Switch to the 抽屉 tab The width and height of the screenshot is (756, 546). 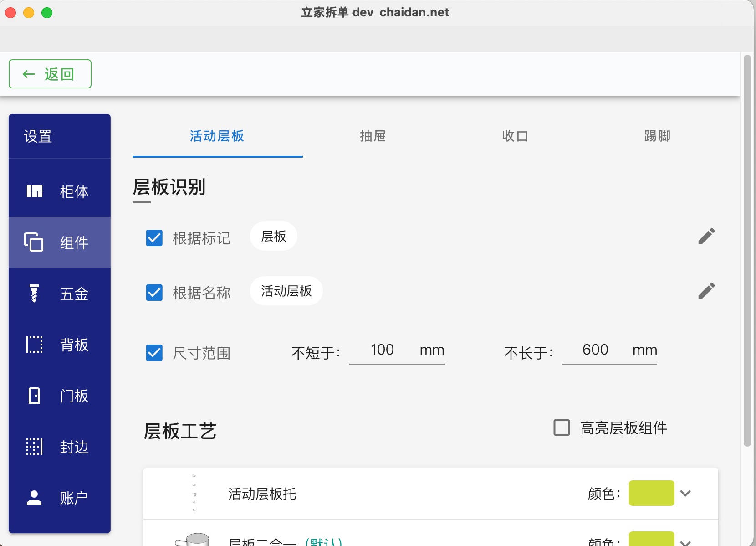(373, 136)
